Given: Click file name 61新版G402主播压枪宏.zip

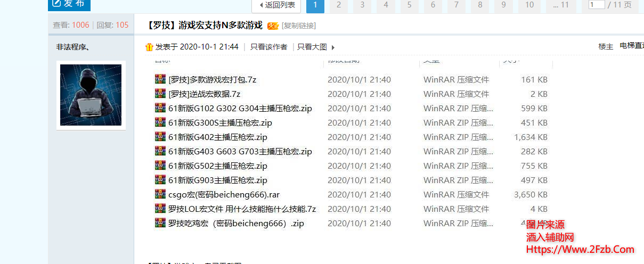Looking at the screenshot, I should click(x=218, y=137).
